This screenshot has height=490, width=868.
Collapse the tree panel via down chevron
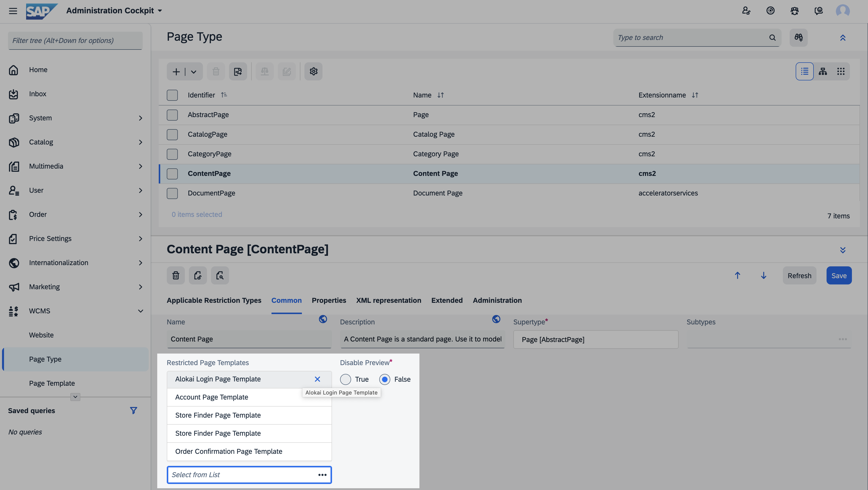coord(75,397)
